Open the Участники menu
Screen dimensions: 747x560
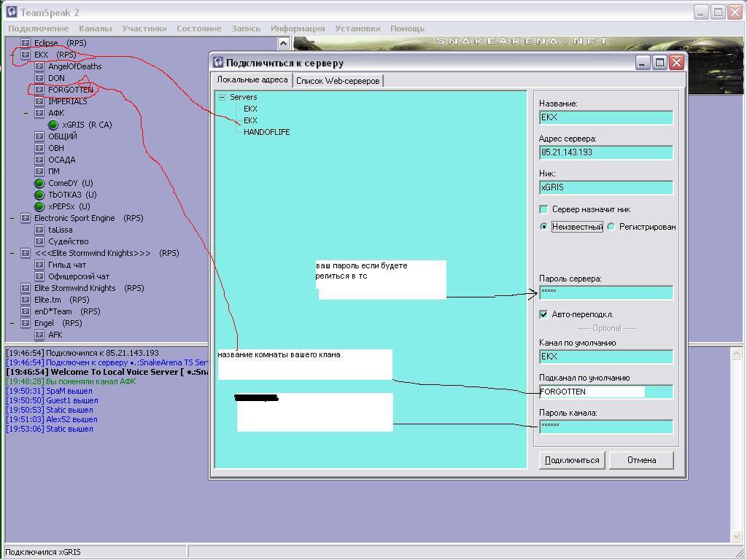point(144,28)
